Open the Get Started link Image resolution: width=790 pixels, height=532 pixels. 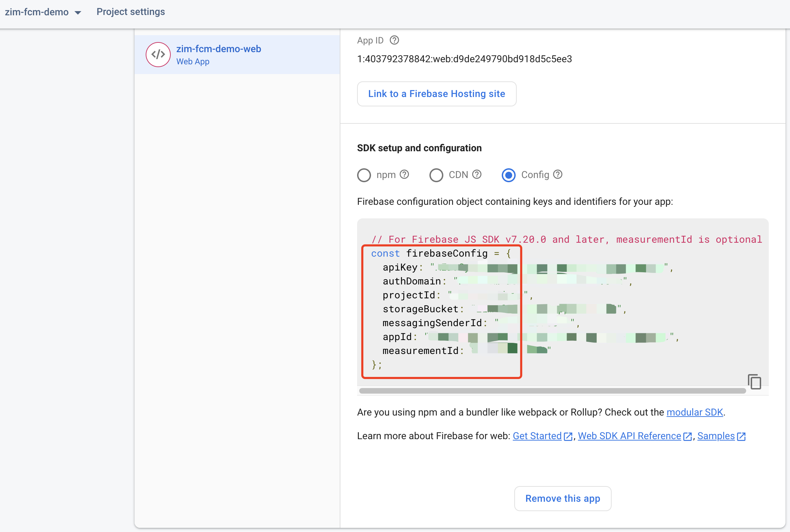[x=537, y=436]
